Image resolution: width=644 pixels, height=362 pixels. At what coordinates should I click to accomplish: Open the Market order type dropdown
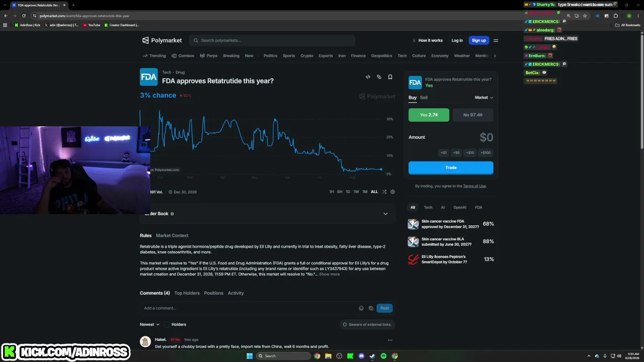point(484,98)
